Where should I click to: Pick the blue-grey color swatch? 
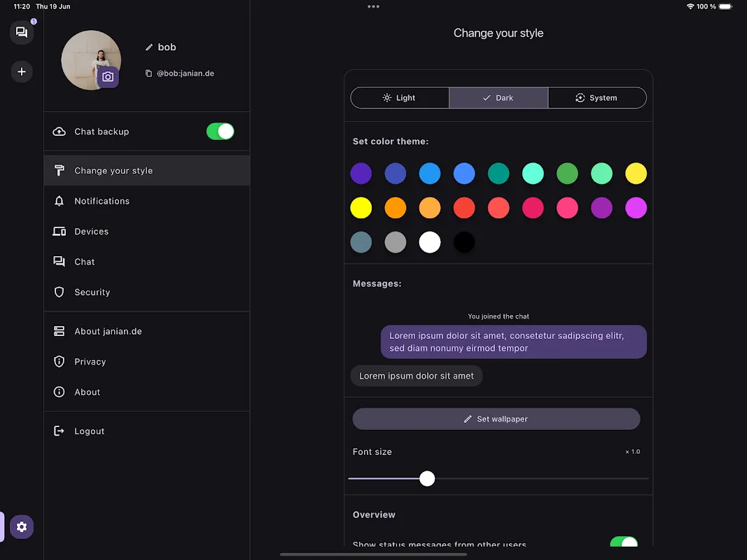pos(361,242)
